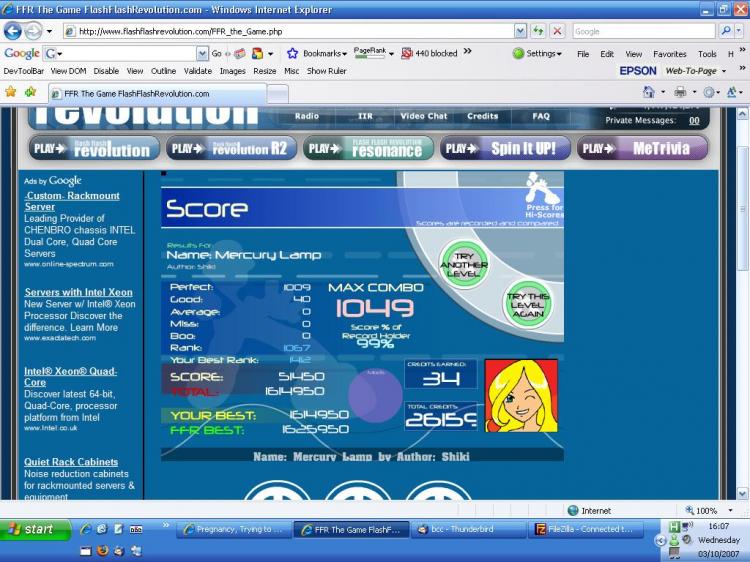Screen dimensions: 750x562
Task: Click the Press for Hi-Scores figure icon
Action: tap(543, 188)
